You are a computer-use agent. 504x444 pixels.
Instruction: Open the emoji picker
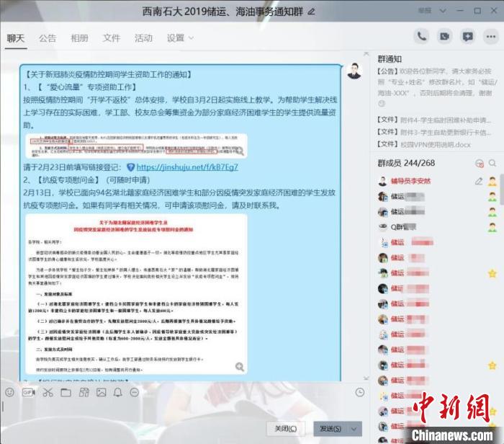click(9, 392)
